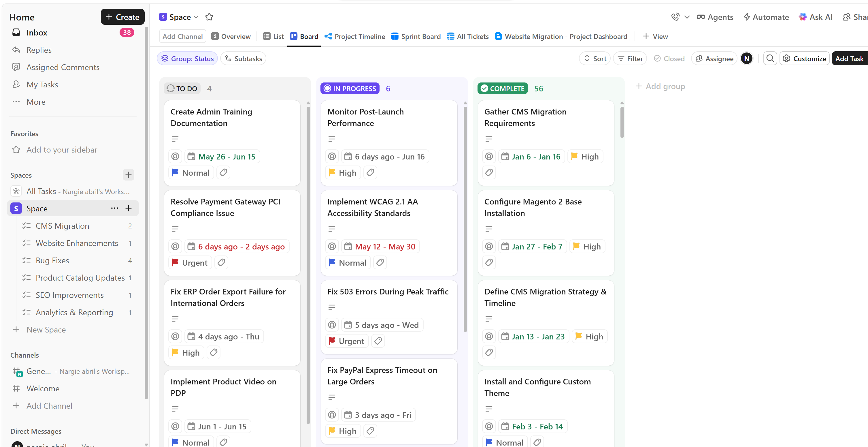Click the tag icon on Implement WCAG card
Viewport: 868px width, 447px height.
pos(380,263)
